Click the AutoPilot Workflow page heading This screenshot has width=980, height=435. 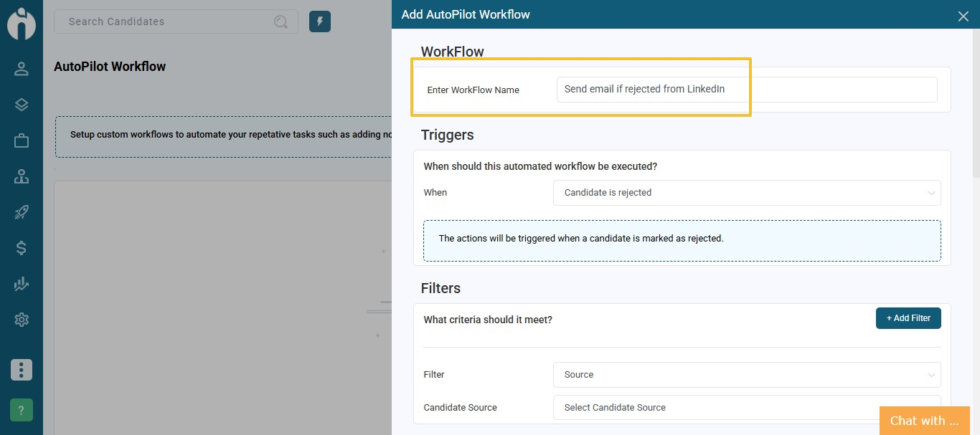110,67
